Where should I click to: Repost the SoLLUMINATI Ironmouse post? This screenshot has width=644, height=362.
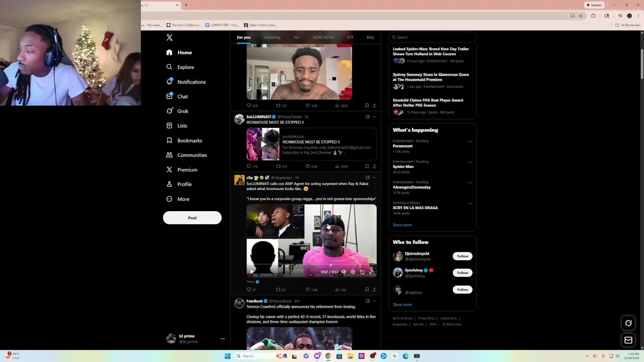pos(281,166)
